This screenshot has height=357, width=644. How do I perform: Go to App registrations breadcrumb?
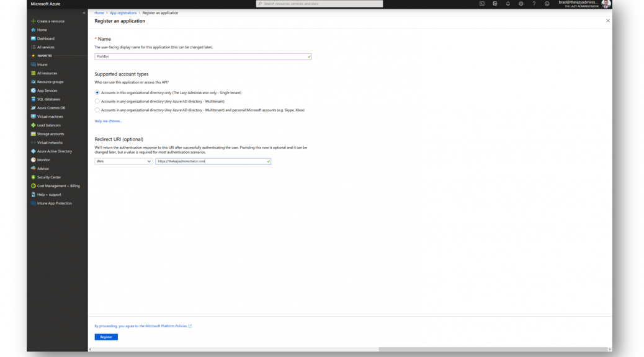pyautogui.click(x=123, y=13)
